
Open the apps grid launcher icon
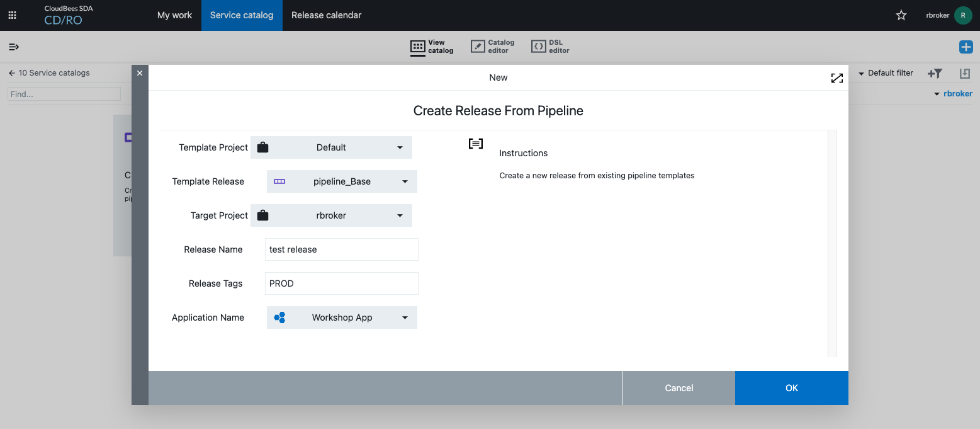(x=12, y=15)
